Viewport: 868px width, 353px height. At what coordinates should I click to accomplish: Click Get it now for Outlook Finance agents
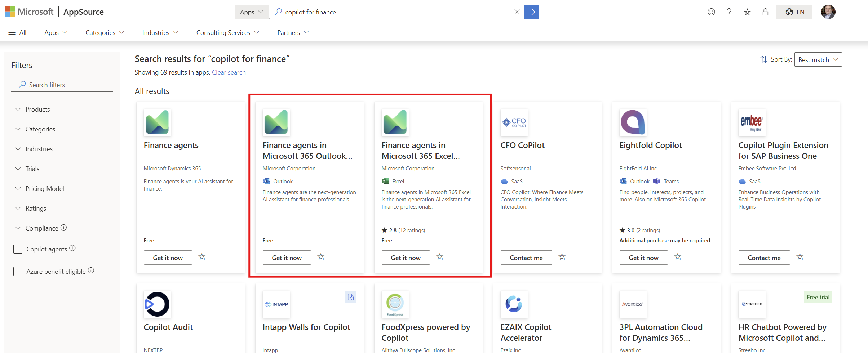coord(287,258)
